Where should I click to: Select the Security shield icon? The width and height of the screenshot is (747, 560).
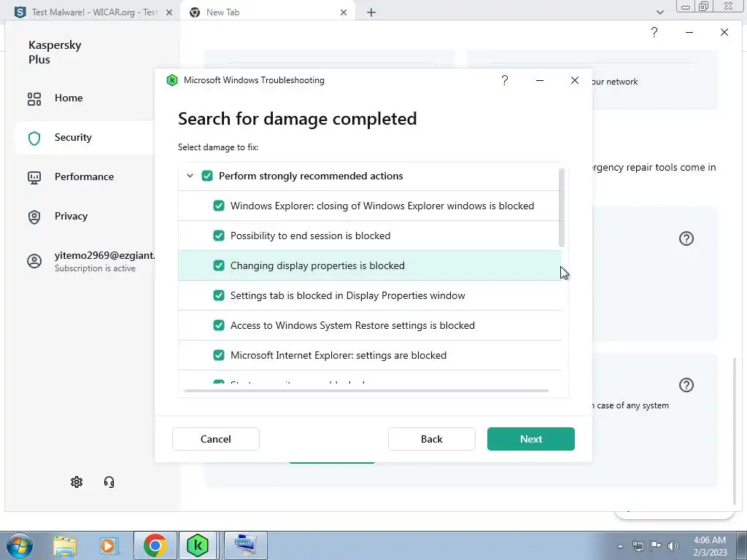[x=34, y=138]
